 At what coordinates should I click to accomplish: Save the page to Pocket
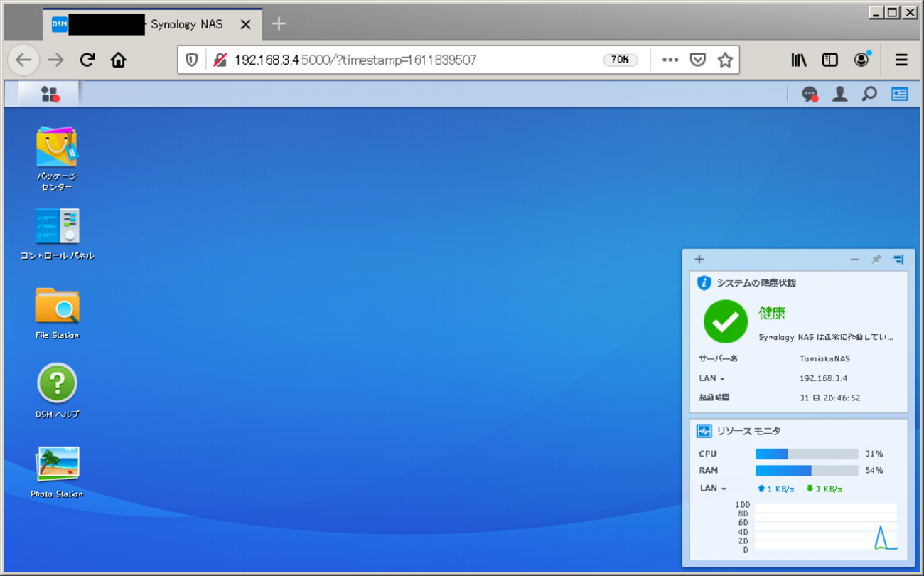[x=698, y=60]
